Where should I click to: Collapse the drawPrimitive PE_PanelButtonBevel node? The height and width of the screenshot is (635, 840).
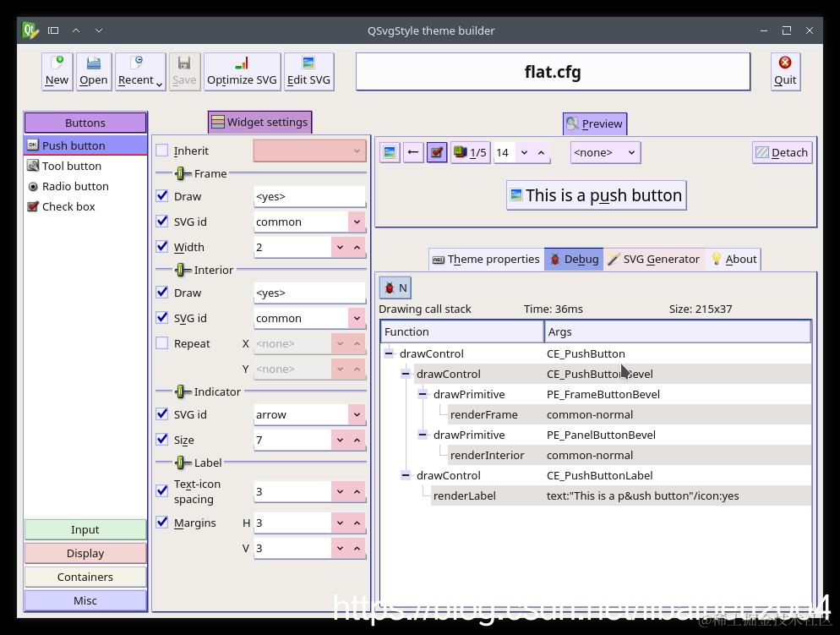pos(423,435)
